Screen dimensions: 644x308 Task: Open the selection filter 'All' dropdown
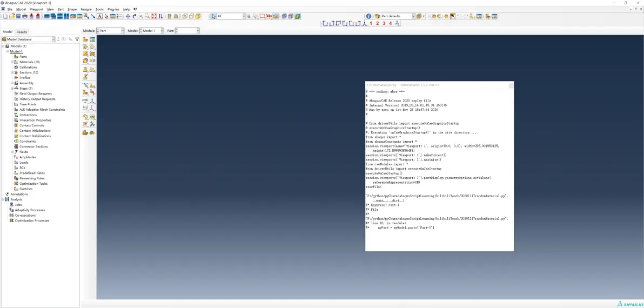click(x=232, y=16)
